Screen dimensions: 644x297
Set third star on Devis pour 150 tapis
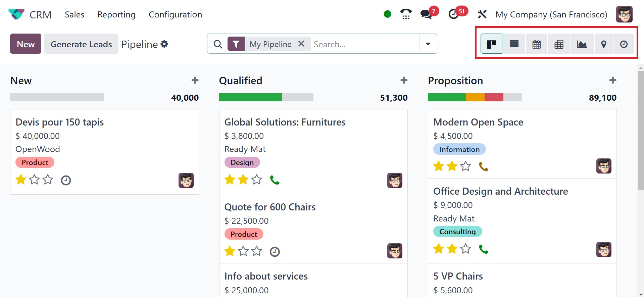click(x=48, y=180)
